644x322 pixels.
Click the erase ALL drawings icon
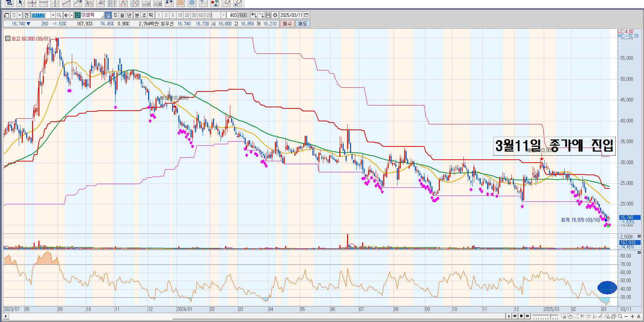(x=238, y=3)
